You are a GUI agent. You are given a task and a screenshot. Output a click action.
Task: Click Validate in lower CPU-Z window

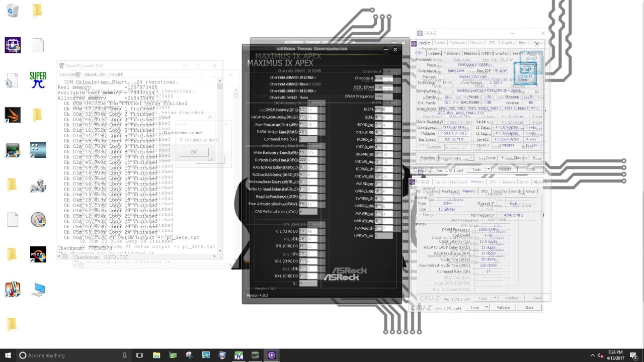[503, 308]
